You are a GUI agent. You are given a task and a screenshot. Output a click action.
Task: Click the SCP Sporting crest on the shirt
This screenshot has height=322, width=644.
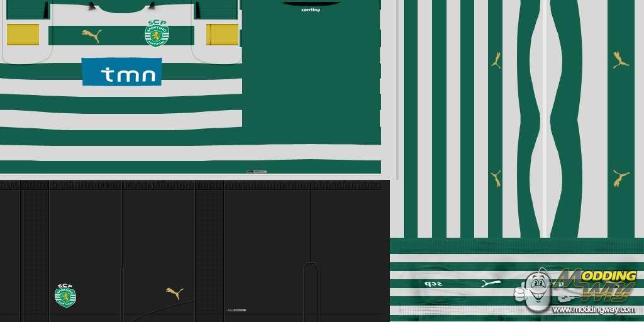tap(157, 33)
